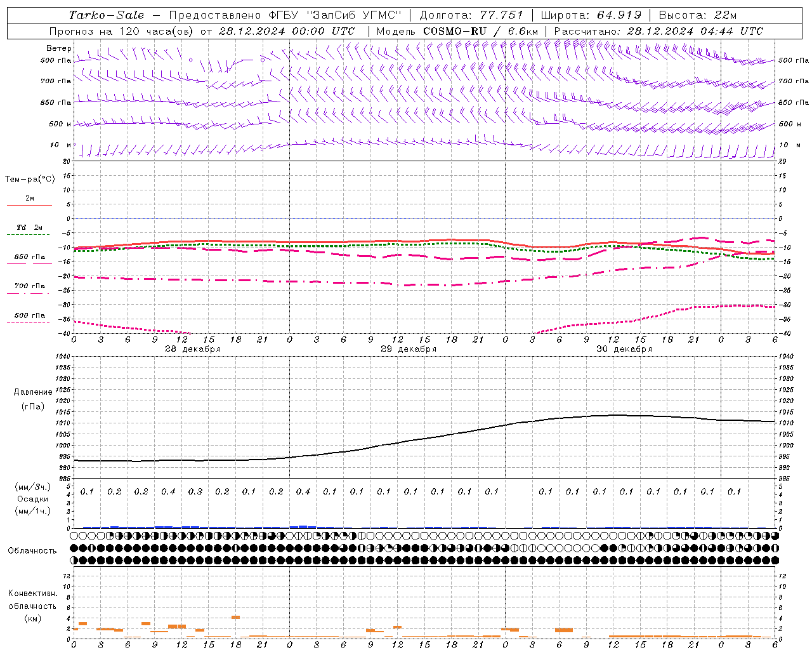The height and width of the screenshot is (650, 812).
Task: Click the Td 2м dew point legend entry
Action: coord(30,227)
